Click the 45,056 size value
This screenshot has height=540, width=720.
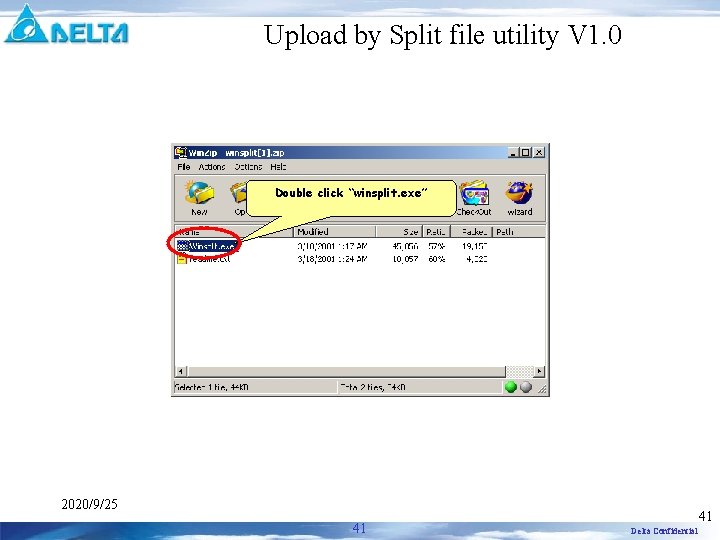click(405, 246)
